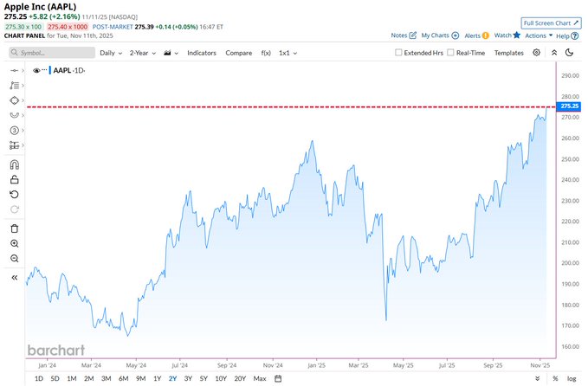This screenshot has width=588, height=386.
Task: Open the My Charts link
Action: coord(435,35)
